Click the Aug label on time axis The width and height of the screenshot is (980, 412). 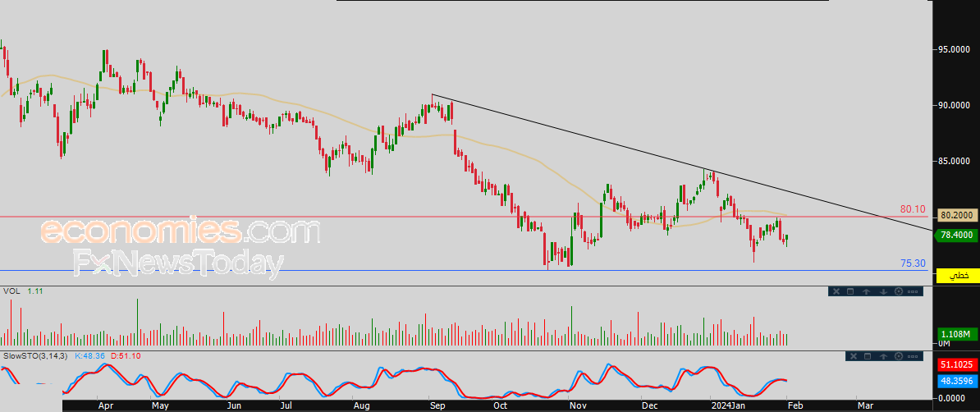pos(362,405)
